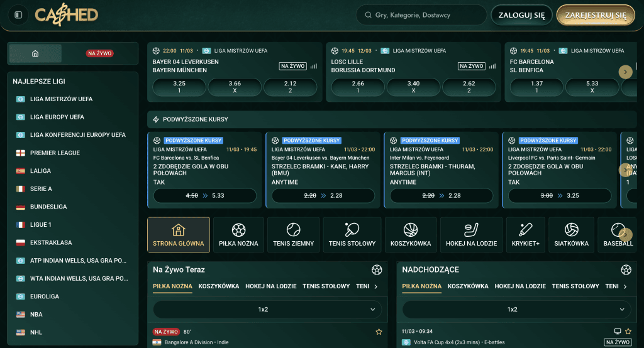644x348 pixels.
Task: Focus the Gry, Kategorie, Dostawcy search field
Action: coord(421,15)
